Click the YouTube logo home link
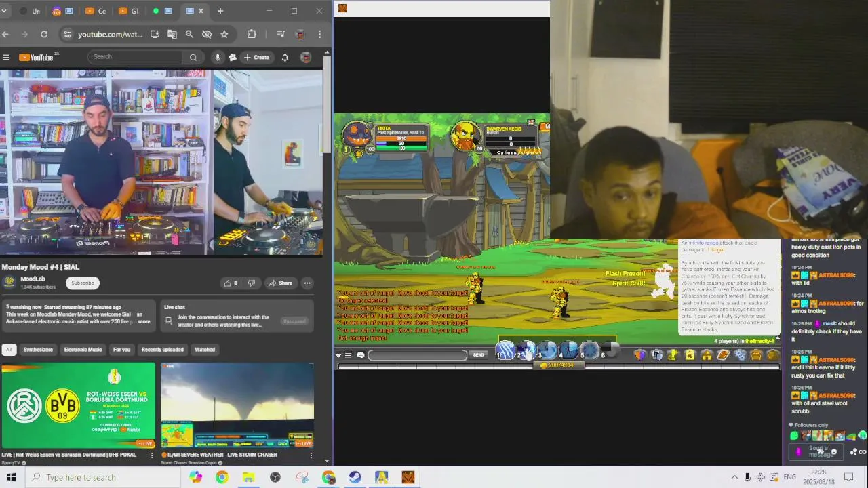 click(x=36, y=58)
